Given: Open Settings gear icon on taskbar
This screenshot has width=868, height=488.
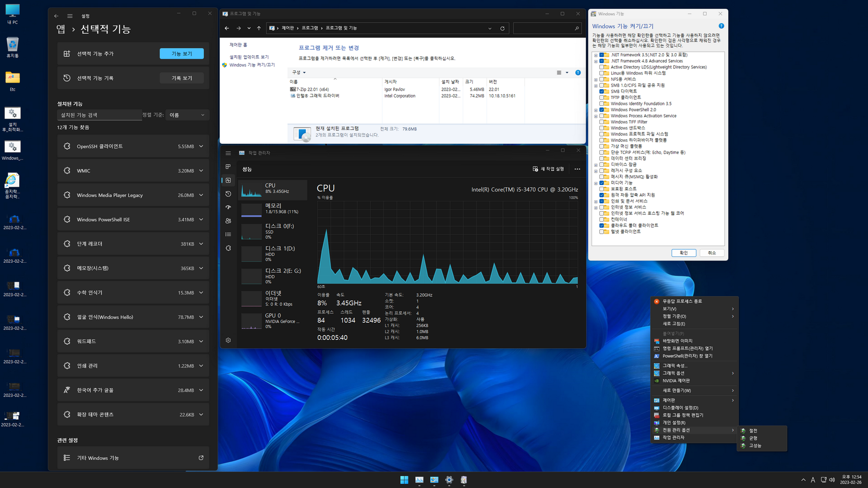Looking at the screenshot, I should [449, 480].
